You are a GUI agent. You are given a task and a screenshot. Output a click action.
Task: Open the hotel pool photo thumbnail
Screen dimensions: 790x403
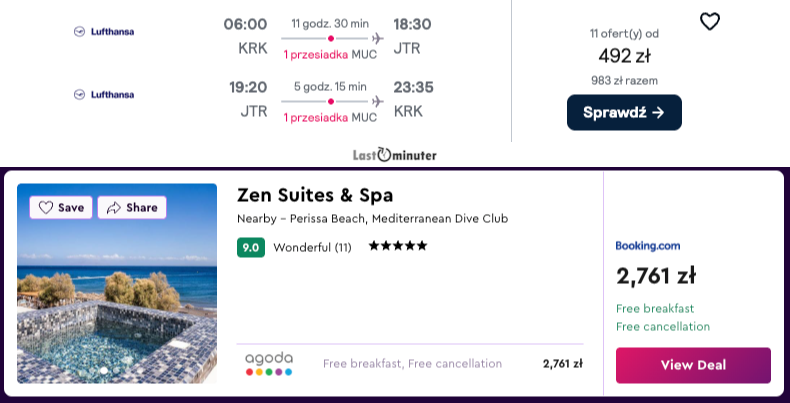[x=117, y=283]
